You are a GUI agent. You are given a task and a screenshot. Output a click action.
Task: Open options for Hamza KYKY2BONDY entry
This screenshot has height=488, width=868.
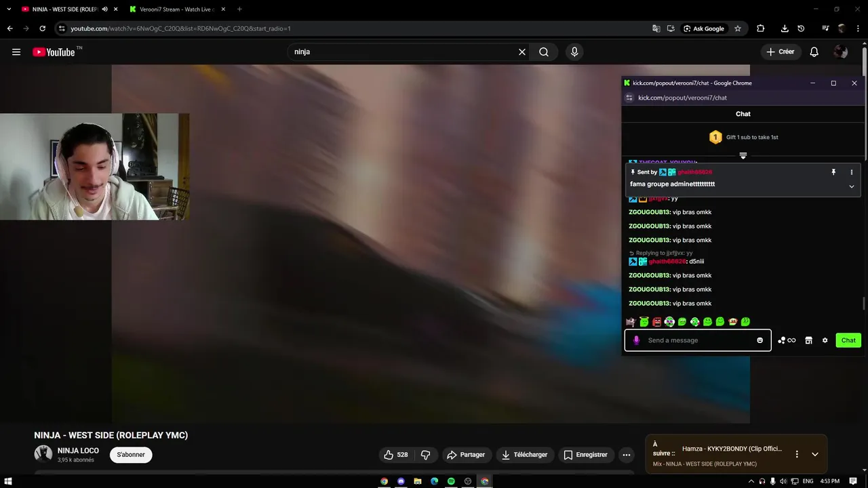point(797,454)
